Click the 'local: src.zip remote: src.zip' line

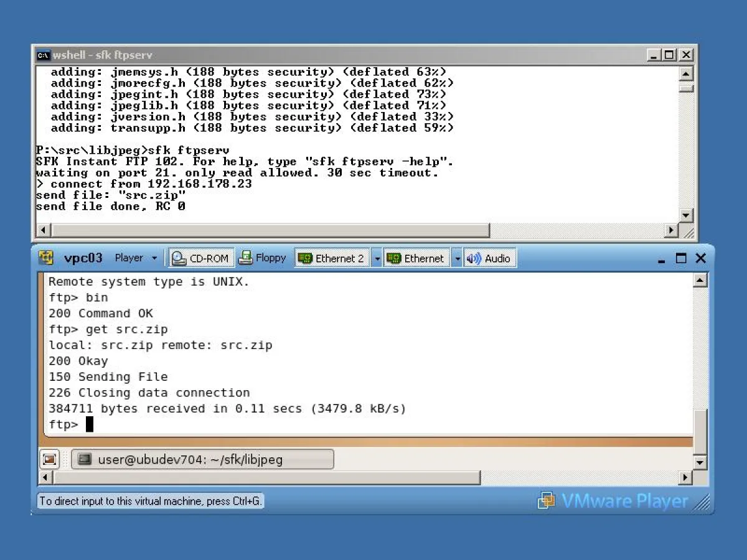[x=161, y=345]
